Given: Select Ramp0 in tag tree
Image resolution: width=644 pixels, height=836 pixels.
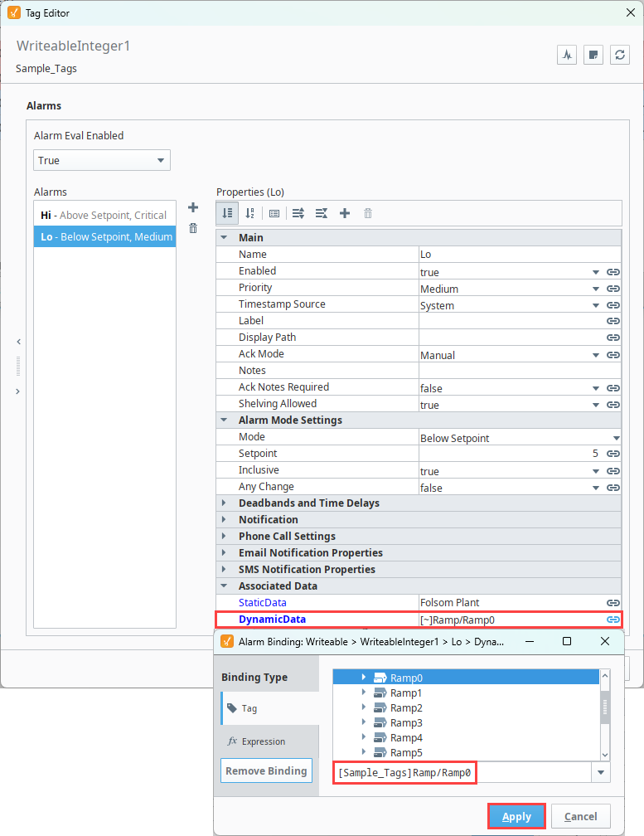Looking at the screenshot, I should click(406, 678).
